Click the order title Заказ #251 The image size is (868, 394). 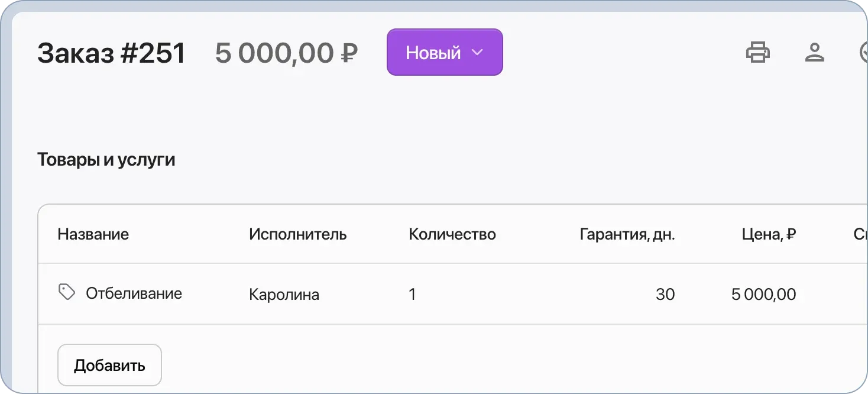(x=111, y=52)
